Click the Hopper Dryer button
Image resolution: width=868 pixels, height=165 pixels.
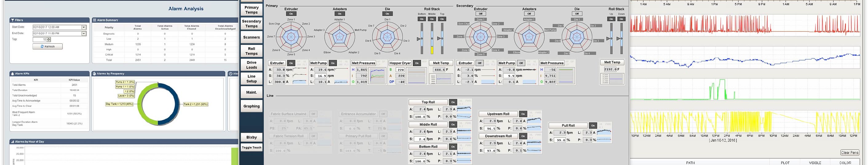400,63
